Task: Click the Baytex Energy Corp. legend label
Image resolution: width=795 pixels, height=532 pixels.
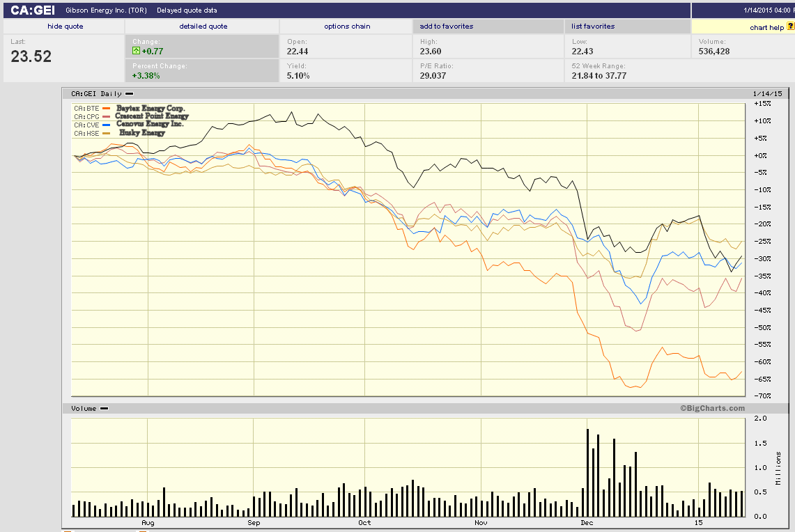Action: (150, 109)
